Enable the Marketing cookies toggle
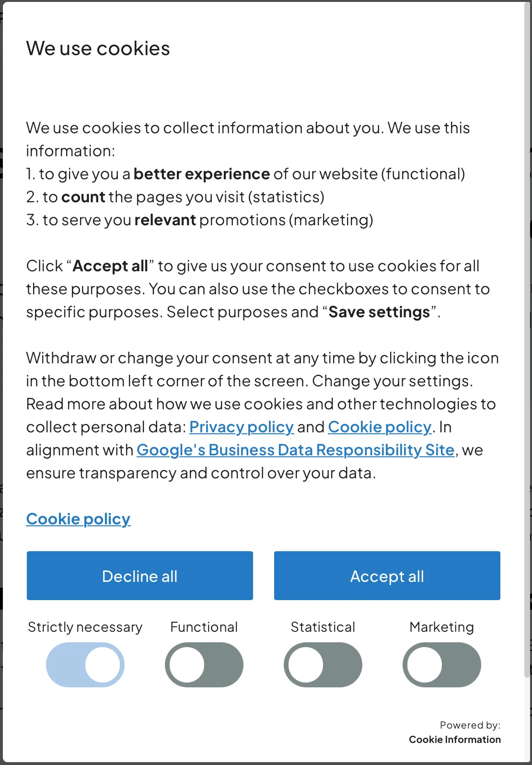 click(x=441, y=665)
